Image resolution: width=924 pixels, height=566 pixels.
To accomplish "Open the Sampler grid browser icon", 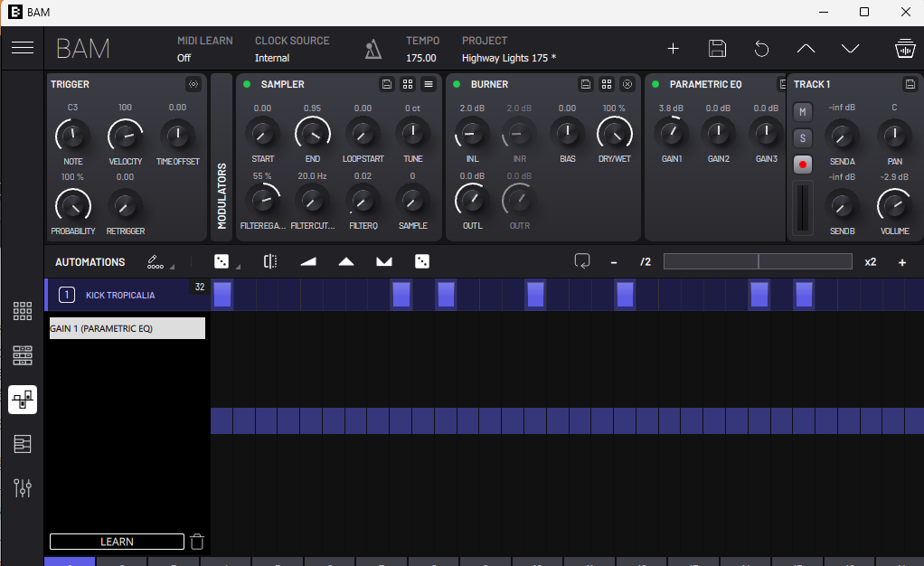I will point(408,84).
